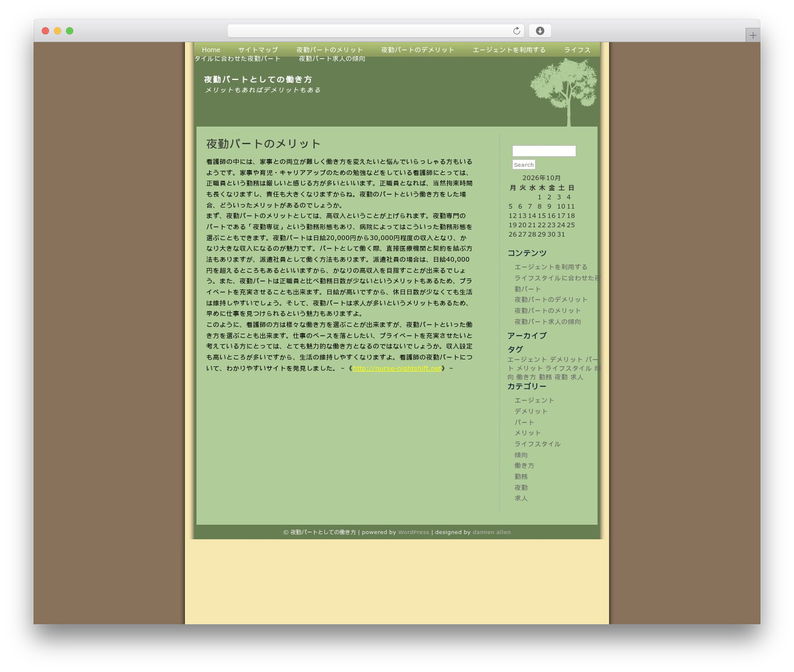Viewport: 794px width, 672px height.
Task: Click the tagline メリットもあればデメリットもある
Action: (263, 90)
